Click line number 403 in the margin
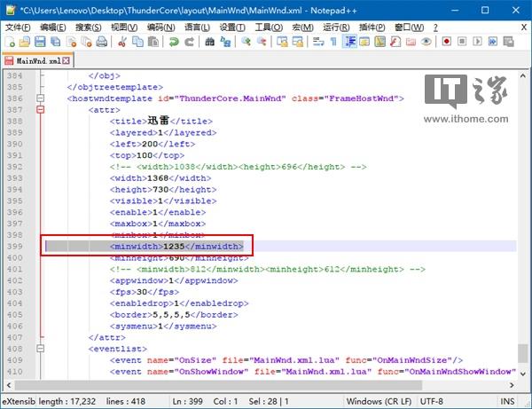Image resolution: width=532 pixels, height=409 pixels. 14,292
